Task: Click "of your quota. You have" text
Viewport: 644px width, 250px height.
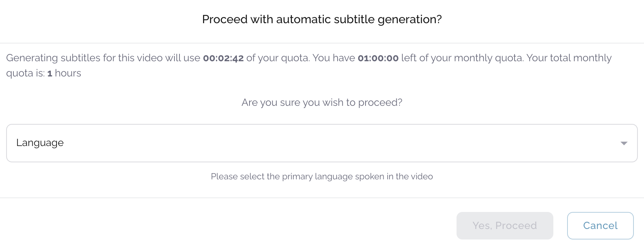Action: 300,58
